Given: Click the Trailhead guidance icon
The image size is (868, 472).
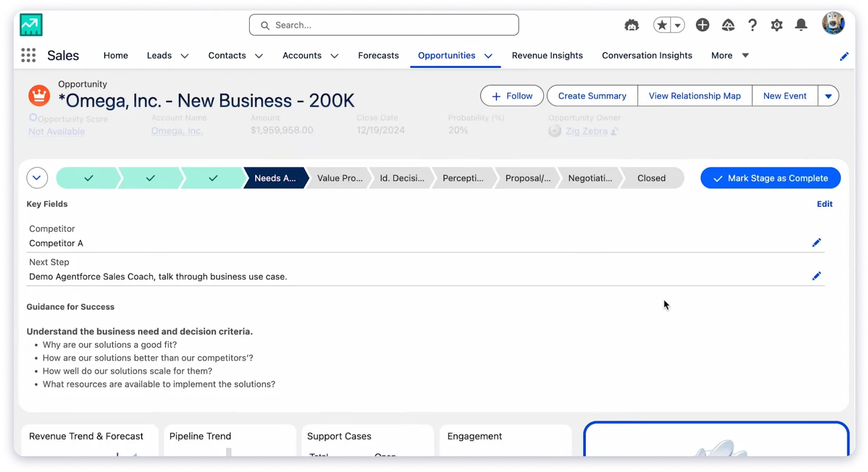Looking at the screenshot, I should click(x=728, y=25).
